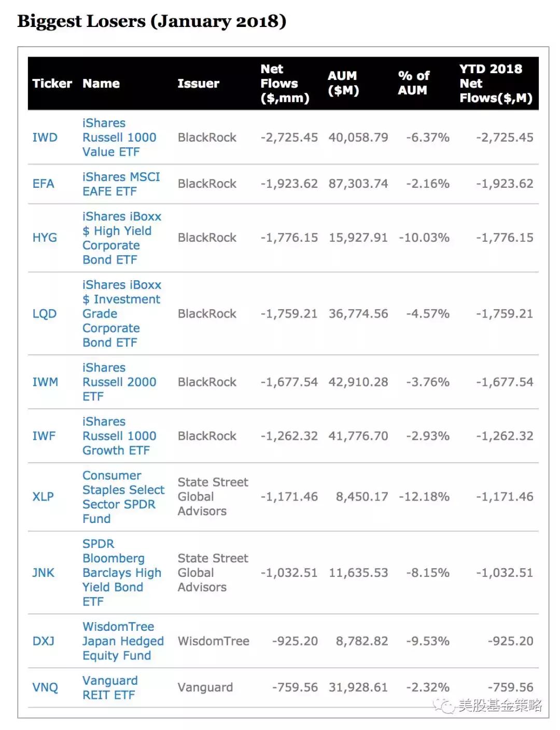Screen dimensions: 560x730
Task: Open iShares Russell 2000 ETF link
Action: 119,382
